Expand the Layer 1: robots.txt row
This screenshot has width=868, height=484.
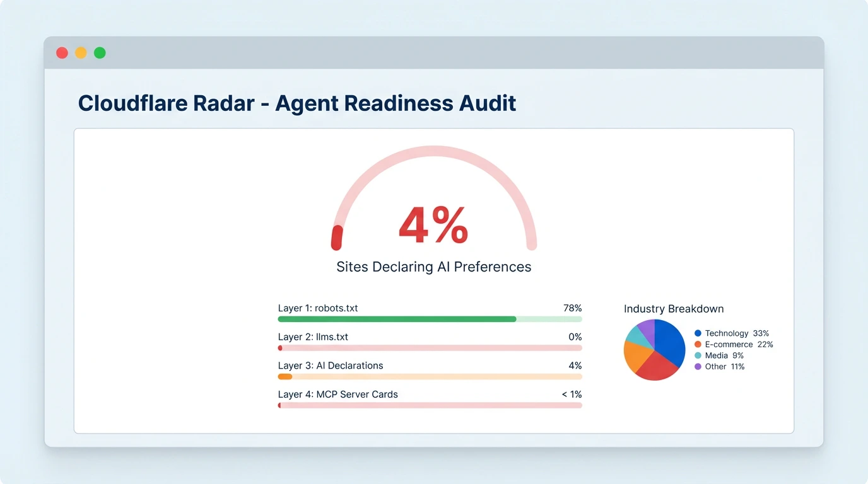pyautogui.click(x=318, y=308)
